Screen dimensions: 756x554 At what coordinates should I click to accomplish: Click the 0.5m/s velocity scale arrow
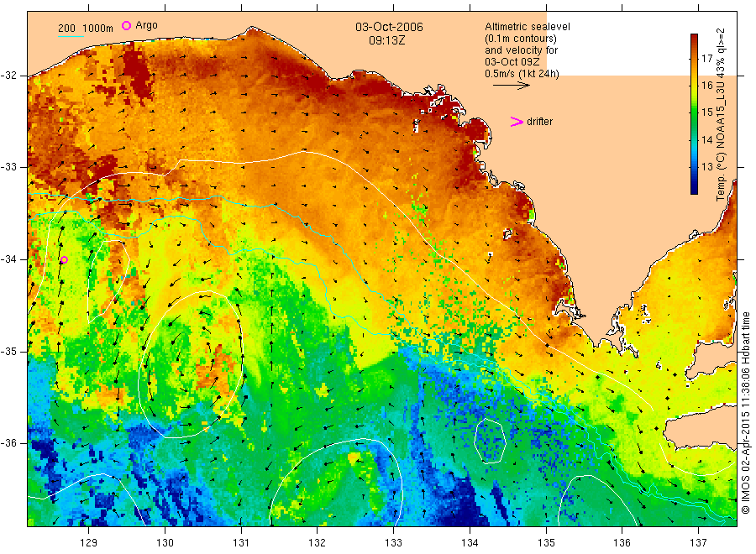point(511,86)
